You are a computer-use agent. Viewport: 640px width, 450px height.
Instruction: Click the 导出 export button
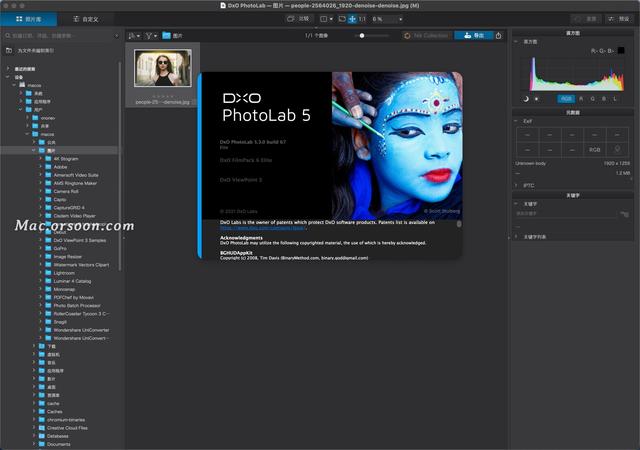(x=473, y=35)
